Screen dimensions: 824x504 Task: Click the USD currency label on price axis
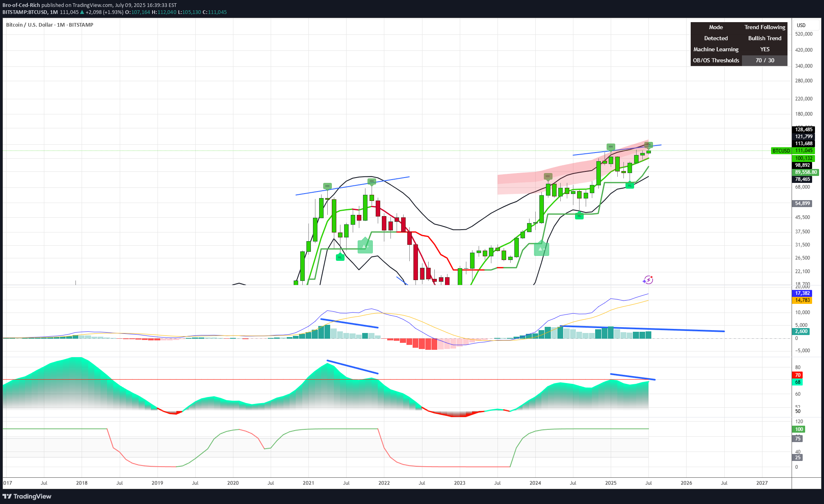(x=801, y=25)
